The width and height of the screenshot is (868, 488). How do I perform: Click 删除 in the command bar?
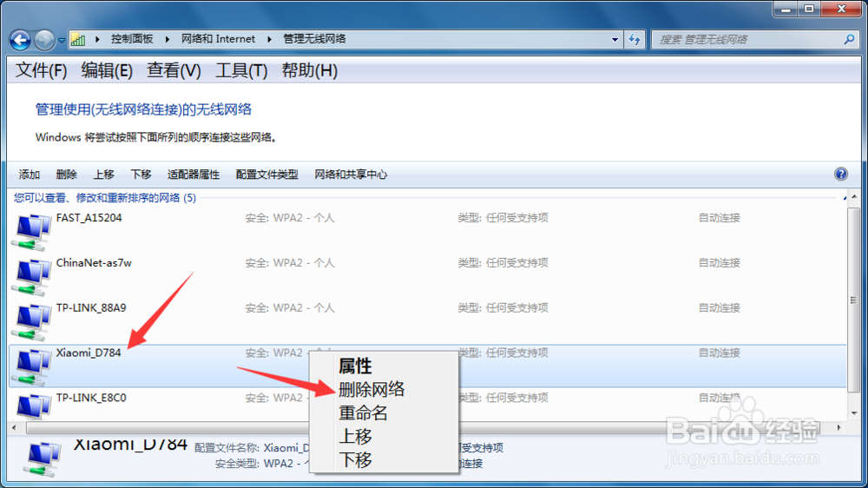(x=67, y=175)
